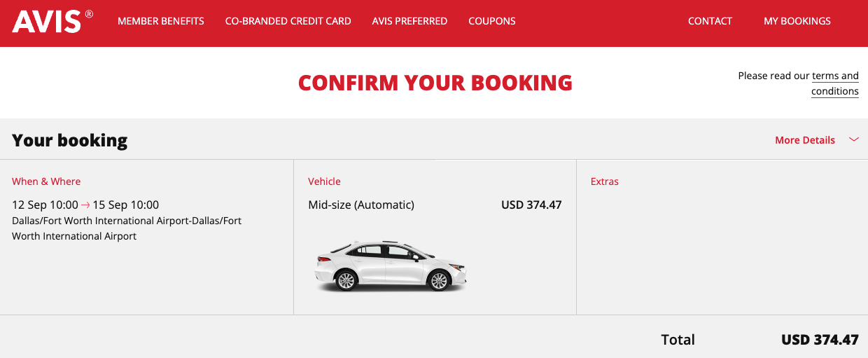Image resolution: width=868 pixels, height=358 pixels.
Task: Open the Member Benefits menu
Action: [x=161, y=21]
